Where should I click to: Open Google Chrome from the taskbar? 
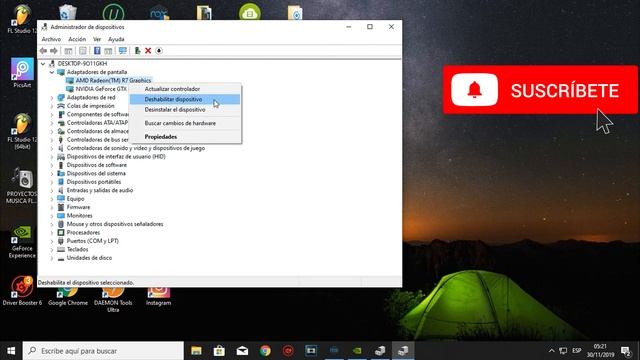click(265, 351)
